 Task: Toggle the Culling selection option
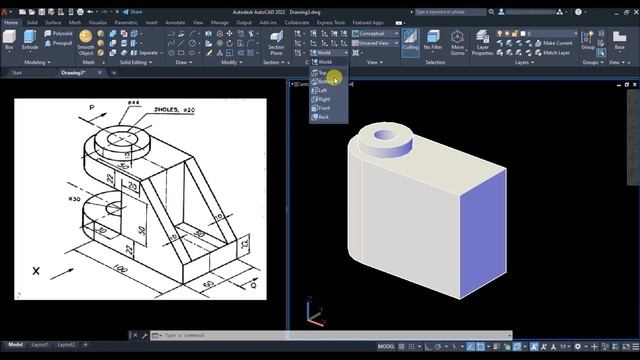pos(410,41)
